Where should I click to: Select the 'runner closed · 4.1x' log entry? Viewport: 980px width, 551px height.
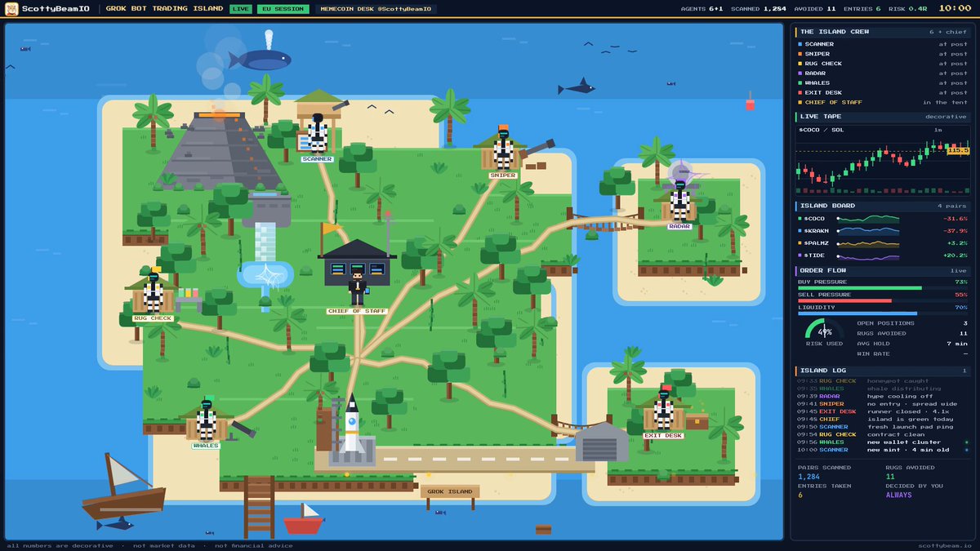(x=883, y=411)
